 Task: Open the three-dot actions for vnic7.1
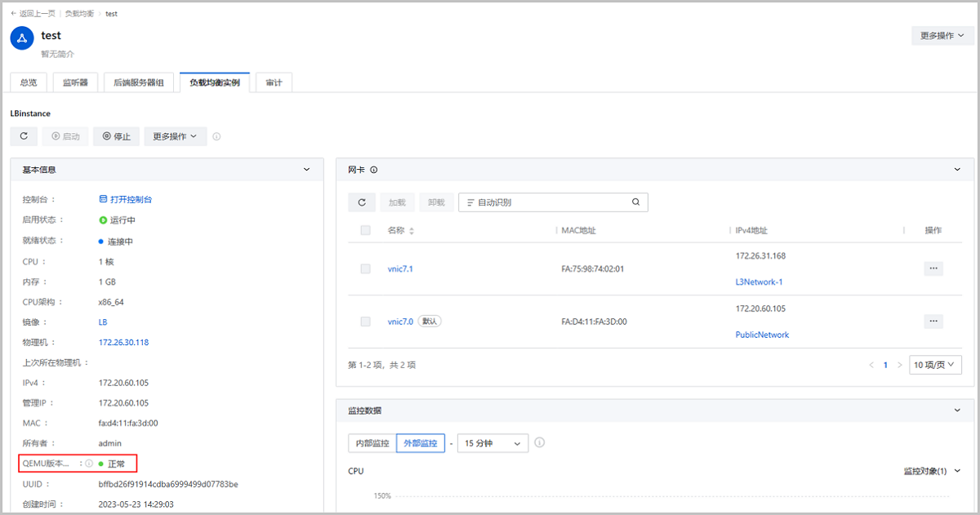click(933, 269)
